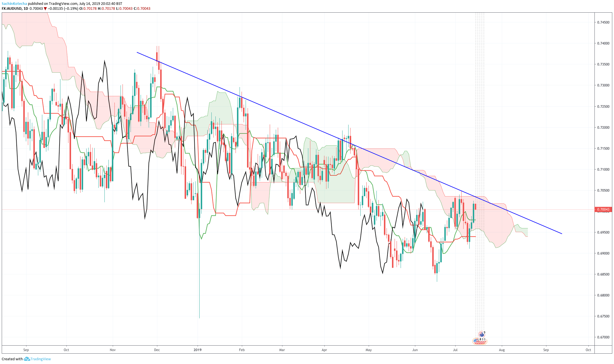
Task: Click the first Sep label on time axis
Action: click(26, 350)
